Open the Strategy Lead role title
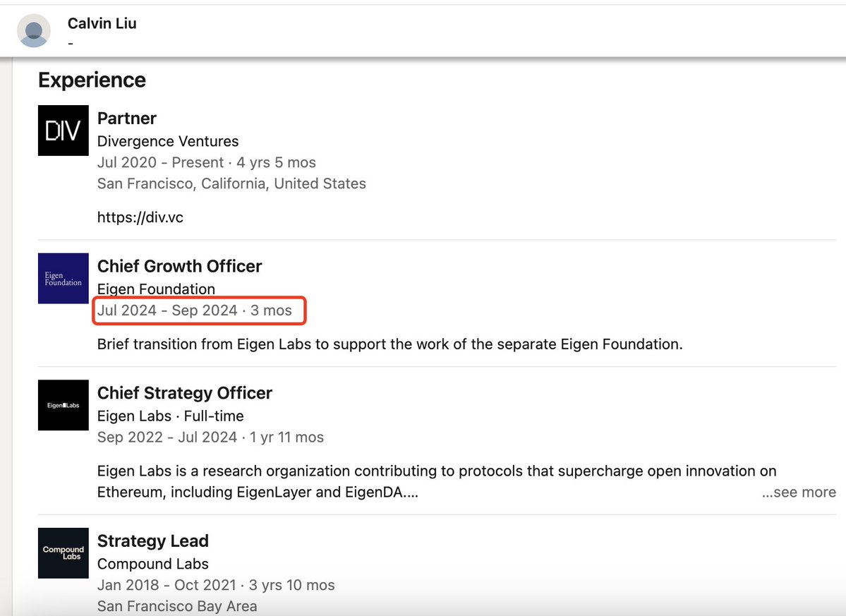This screenshot has width=846, height=616. click(x=153, y=541)
